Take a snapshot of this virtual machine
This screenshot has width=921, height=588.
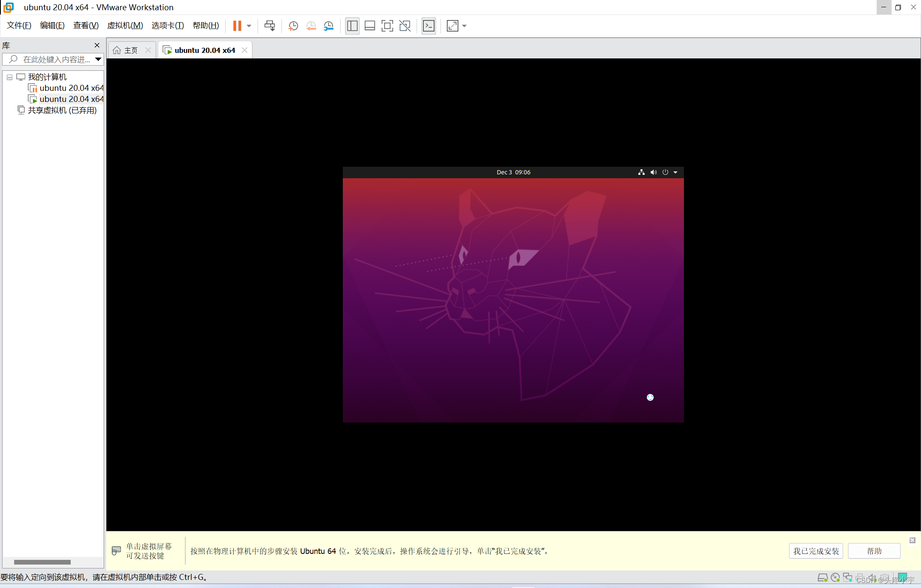tap(293, 26)
